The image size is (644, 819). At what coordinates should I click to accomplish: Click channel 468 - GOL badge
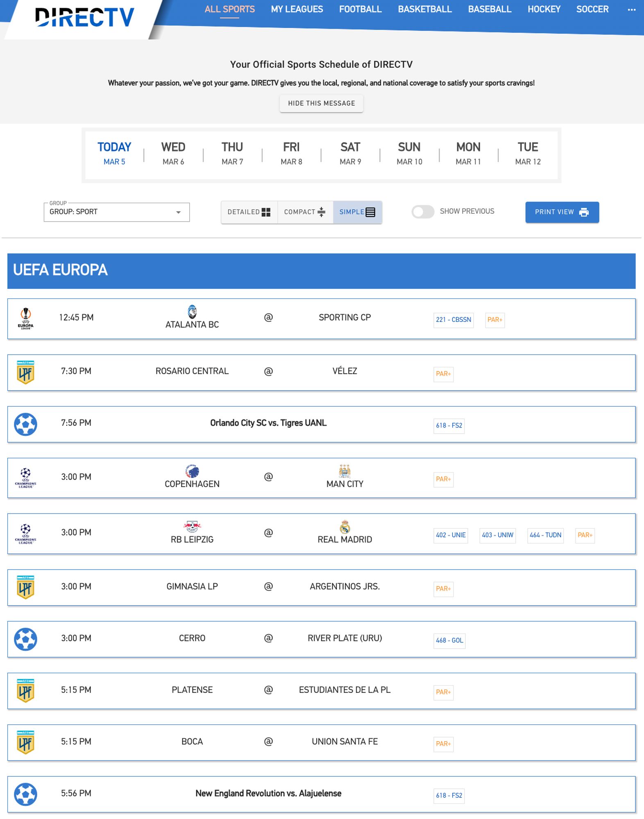pyautogui.click(x=449, y=640)
